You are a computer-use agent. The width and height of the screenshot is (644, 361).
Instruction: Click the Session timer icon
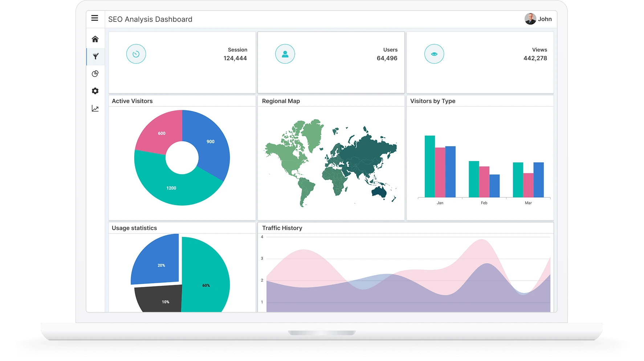coord(136,53)
